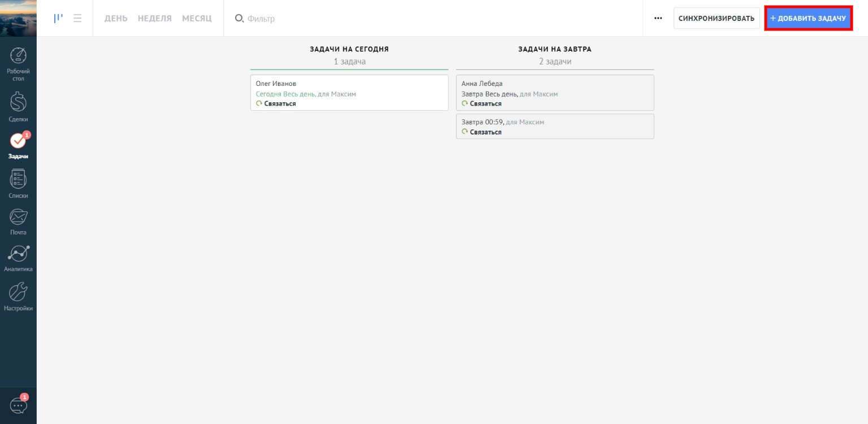Click the account avatar image
The width and height of the screenshot is (868, 424).
18,18
